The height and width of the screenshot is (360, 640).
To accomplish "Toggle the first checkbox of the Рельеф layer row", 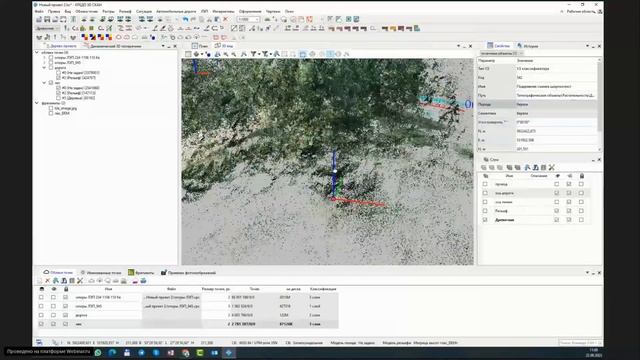I will (485, 211).
